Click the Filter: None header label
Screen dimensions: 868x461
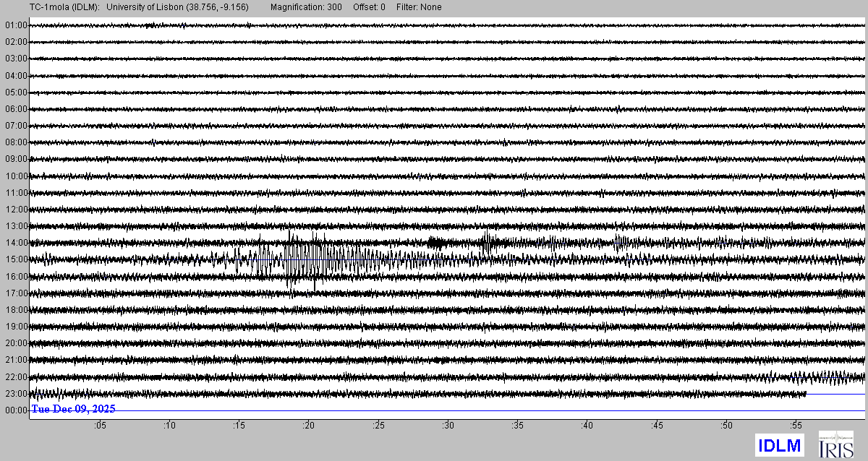click(x=419, y=7)
